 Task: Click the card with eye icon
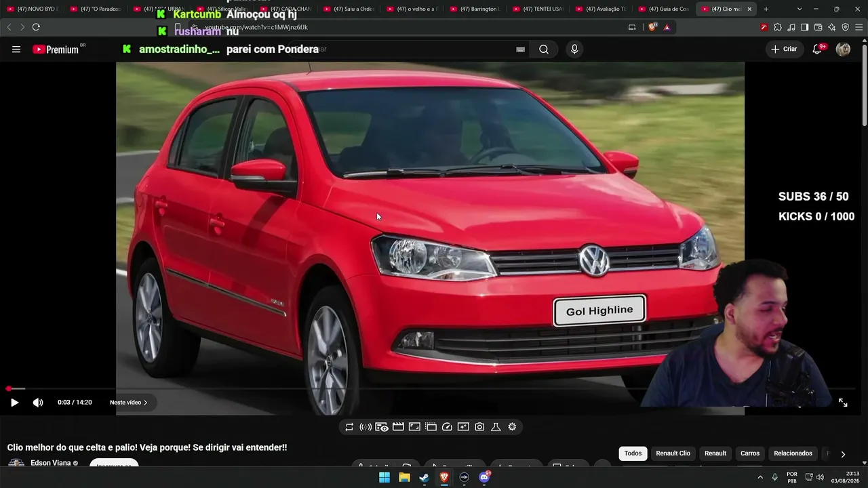pos(382,427)
